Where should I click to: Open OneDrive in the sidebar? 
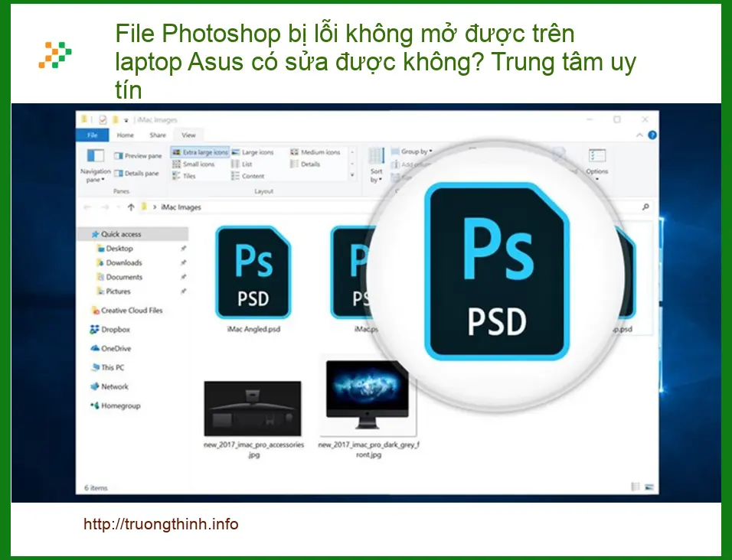click(110, 349)
